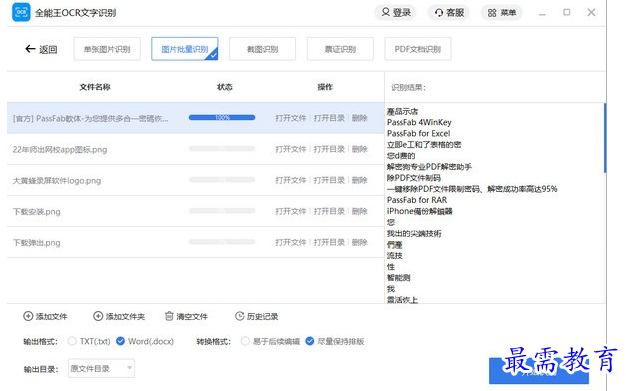Click result line 解密狗专业PDF解密助手

[429, 167]
